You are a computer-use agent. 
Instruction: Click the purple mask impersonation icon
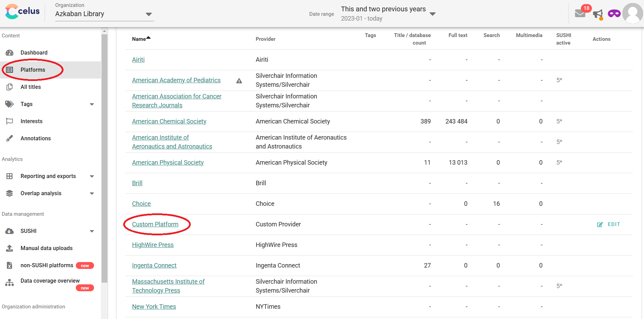coord(614,14)
